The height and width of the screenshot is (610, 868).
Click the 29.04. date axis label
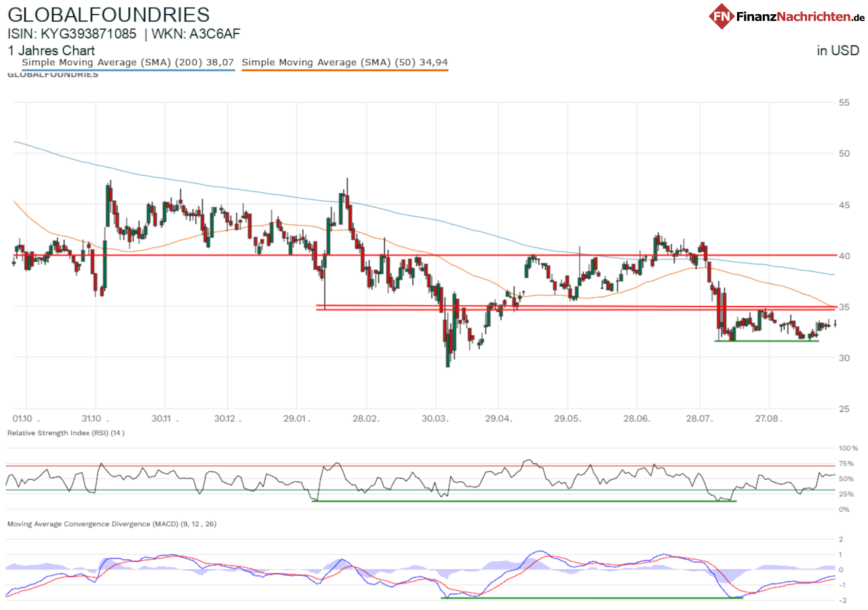coord(498,419)
